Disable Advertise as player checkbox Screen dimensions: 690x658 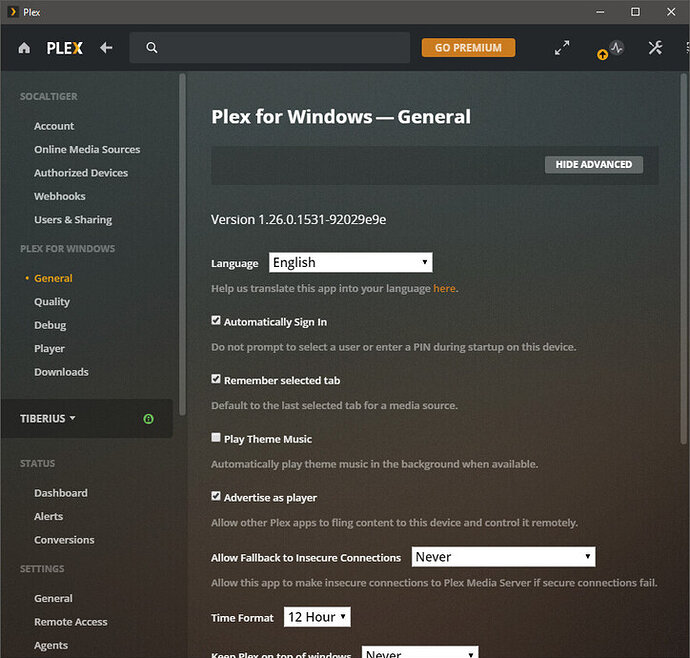point(216,496)
